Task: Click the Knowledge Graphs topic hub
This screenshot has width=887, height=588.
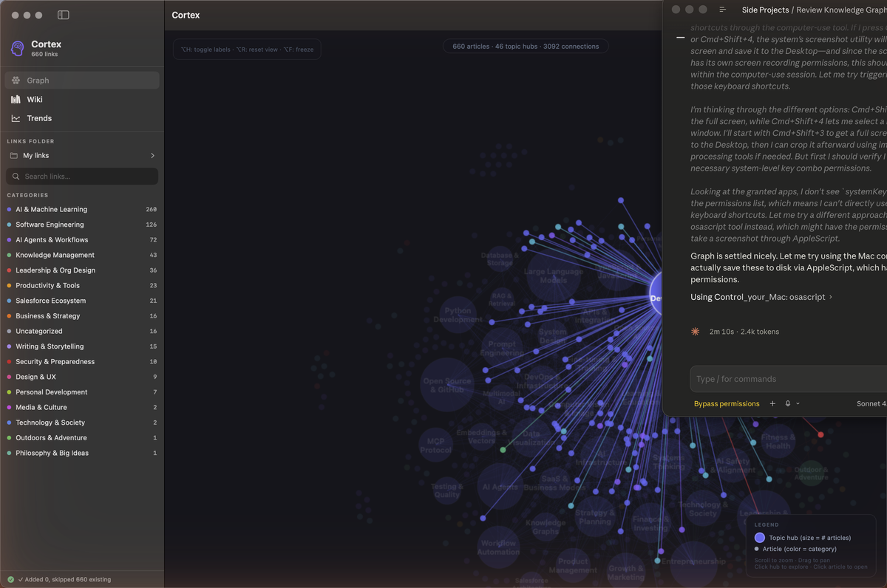Action: (x=546, y=527)
